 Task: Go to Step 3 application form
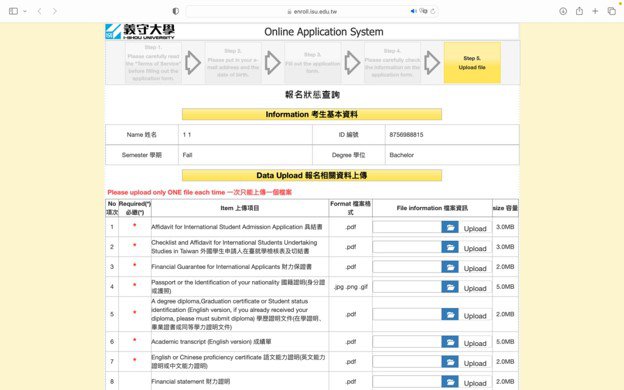pyautogui.click(x=313, y=63)
